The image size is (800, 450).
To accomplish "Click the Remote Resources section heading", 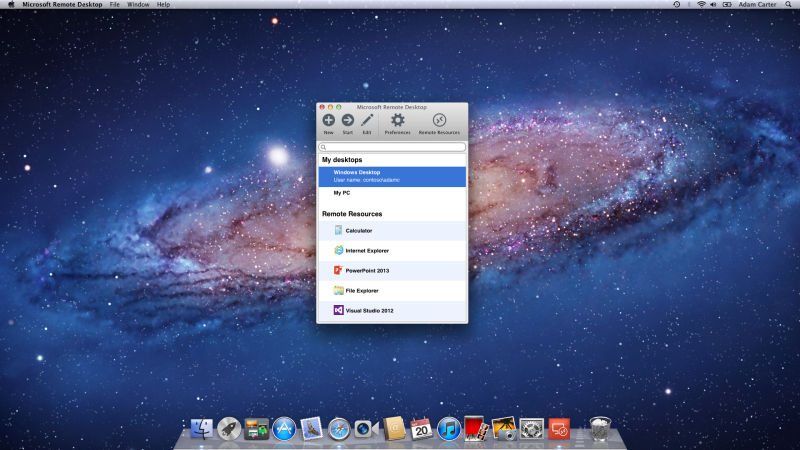I will point(352,214).
